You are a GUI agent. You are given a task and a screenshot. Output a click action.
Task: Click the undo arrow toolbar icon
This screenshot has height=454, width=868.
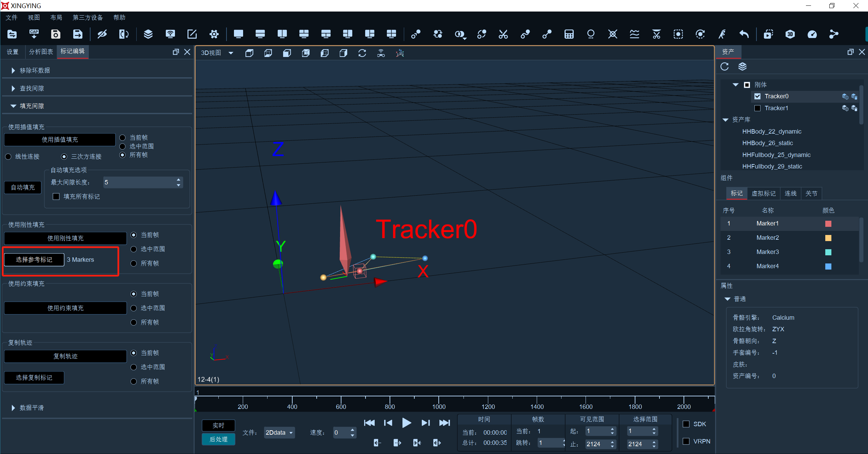744,34
